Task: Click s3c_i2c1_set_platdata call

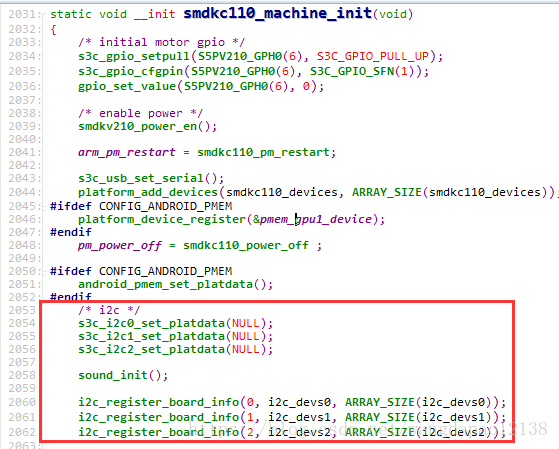Action: click(152, 337)
